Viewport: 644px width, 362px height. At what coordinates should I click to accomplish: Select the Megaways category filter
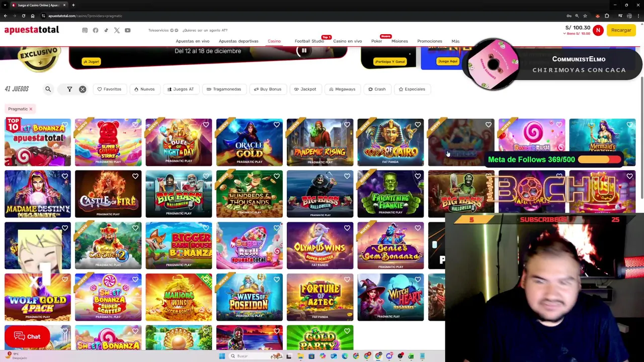[x=342, y=89]
